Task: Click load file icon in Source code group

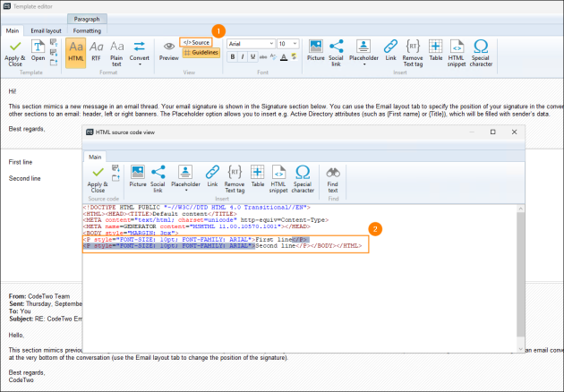Action: [115, 178]
